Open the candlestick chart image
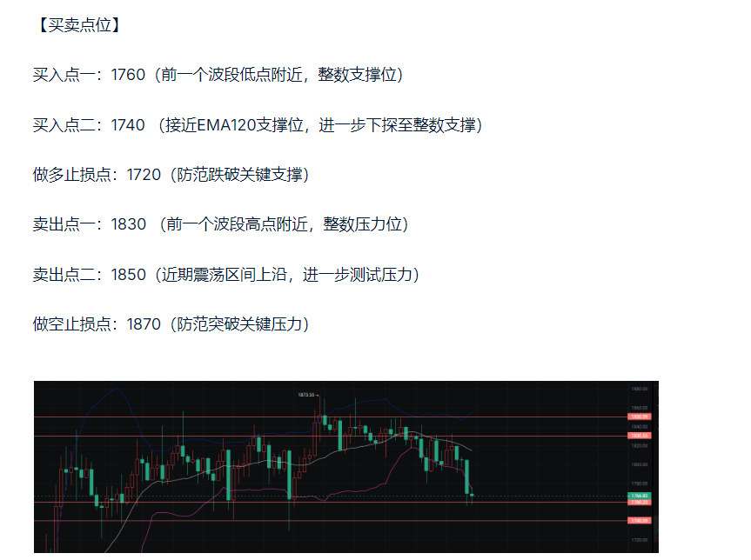751x560 pixels. point(346,467)
